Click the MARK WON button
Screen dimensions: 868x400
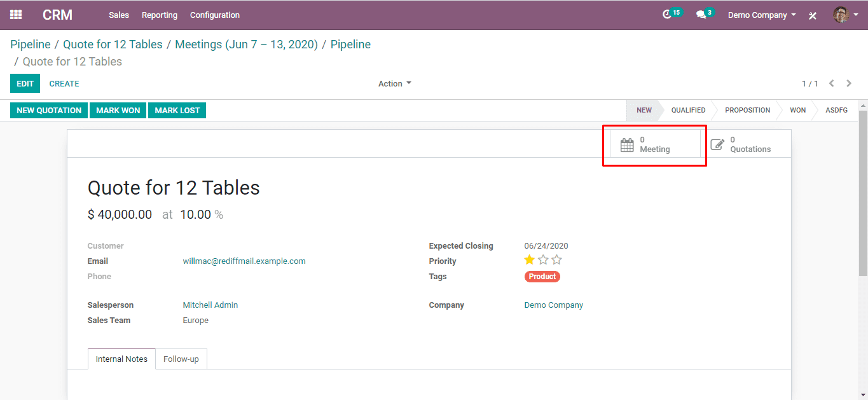click(118, 110)
